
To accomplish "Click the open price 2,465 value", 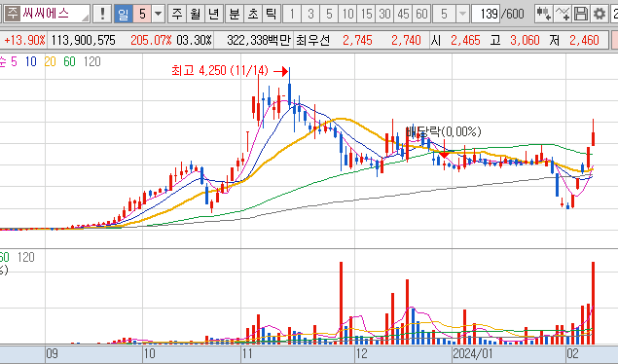I will (x=465, y=40).
